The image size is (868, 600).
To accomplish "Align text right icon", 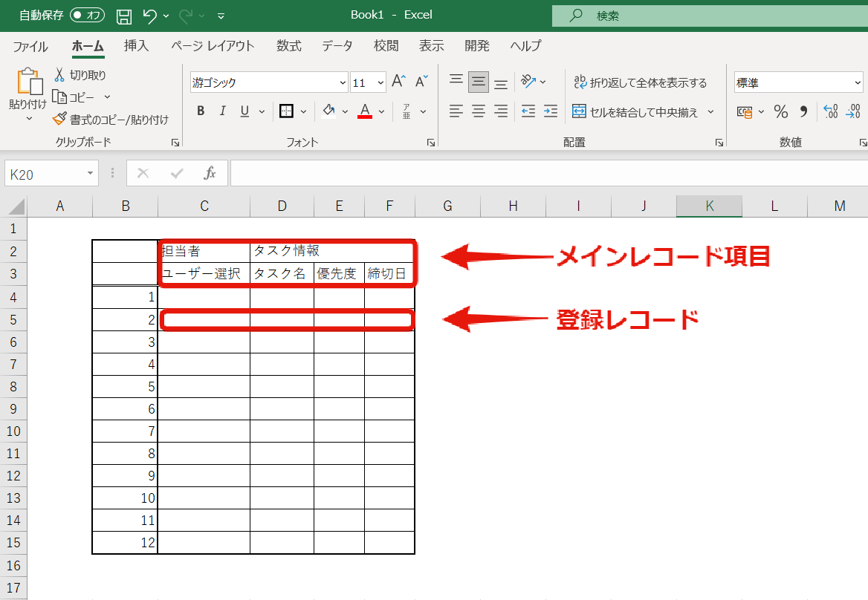I will click(501, 111).
